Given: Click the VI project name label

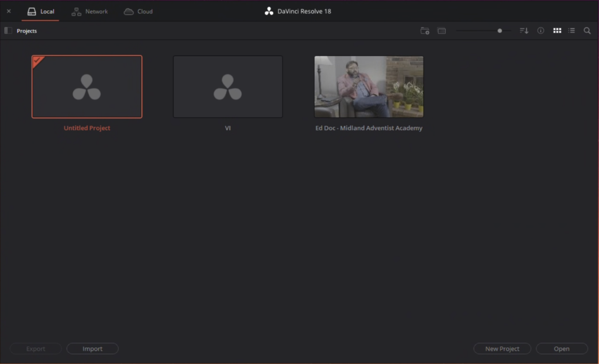Looking at the screenshot, I should click(x=228, y=128).
